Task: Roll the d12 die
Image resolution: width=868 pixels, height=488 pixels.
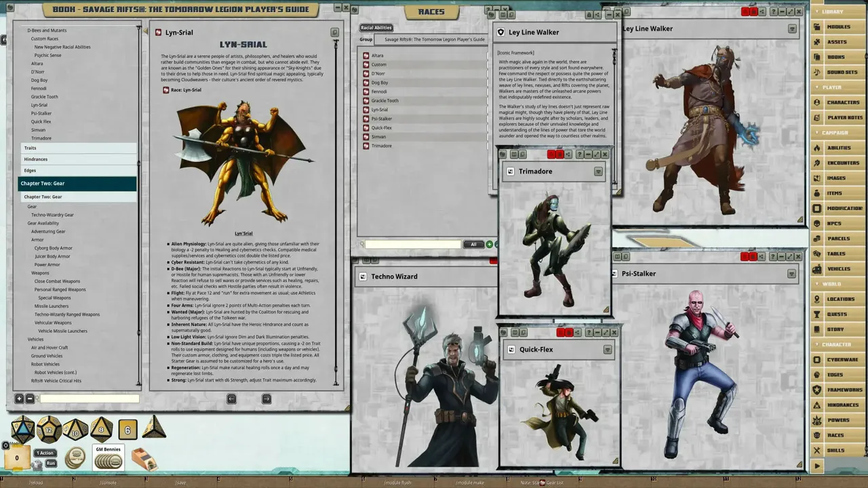Action: tap(49, 428)
